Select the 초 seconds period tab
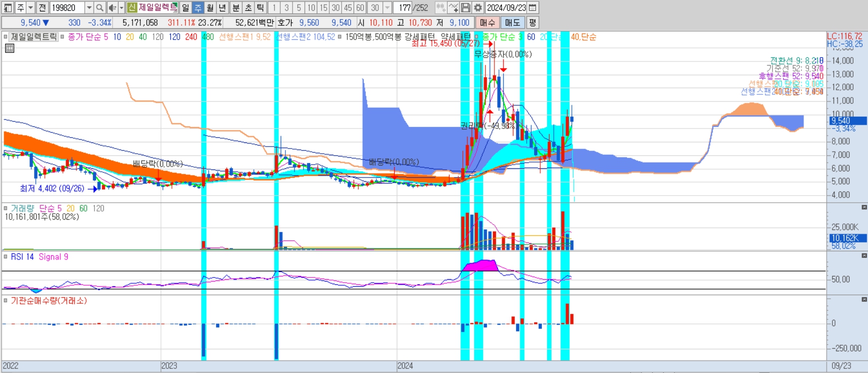The width and height of the screenshot is (868, 373). [248, 8]
